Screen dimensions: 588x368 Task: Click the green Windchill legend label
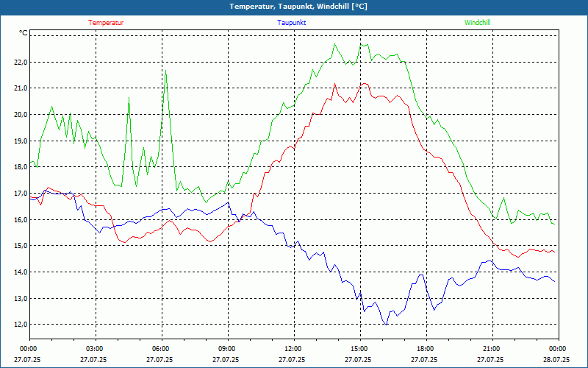click(x=478, y=22)
